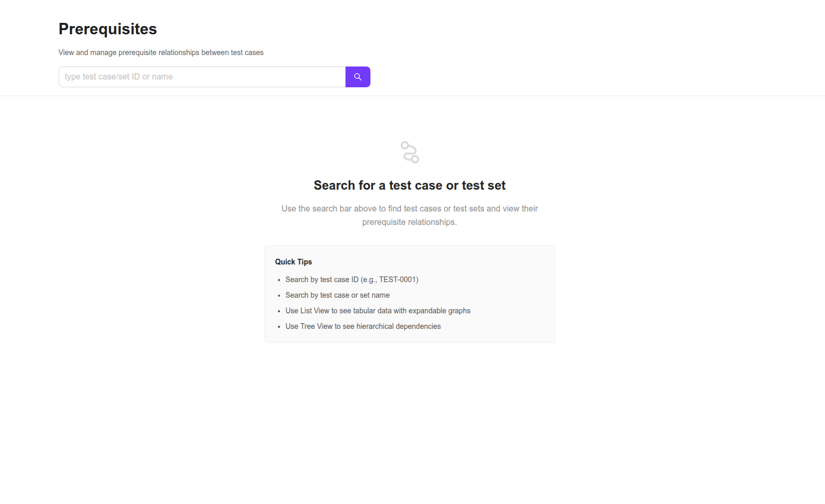825x504 pixels.
Task: Click the bullet before 'Search by test case ID'
Action: point(279,280)
